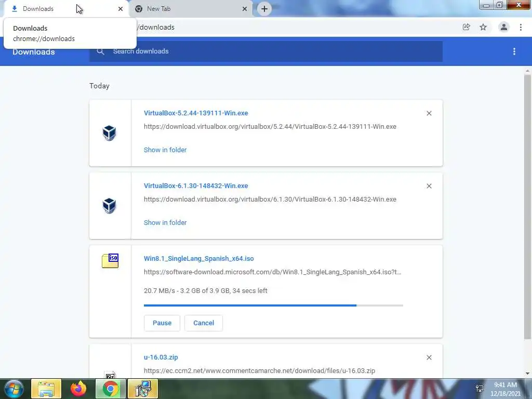Launch Firefox from the taskbar
The image size is (532, 399).
pos(78,389)
